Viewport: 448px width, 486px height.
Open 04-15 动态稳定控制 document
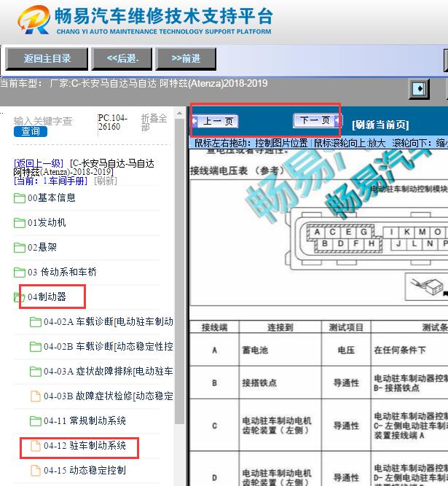click(85, 471)
